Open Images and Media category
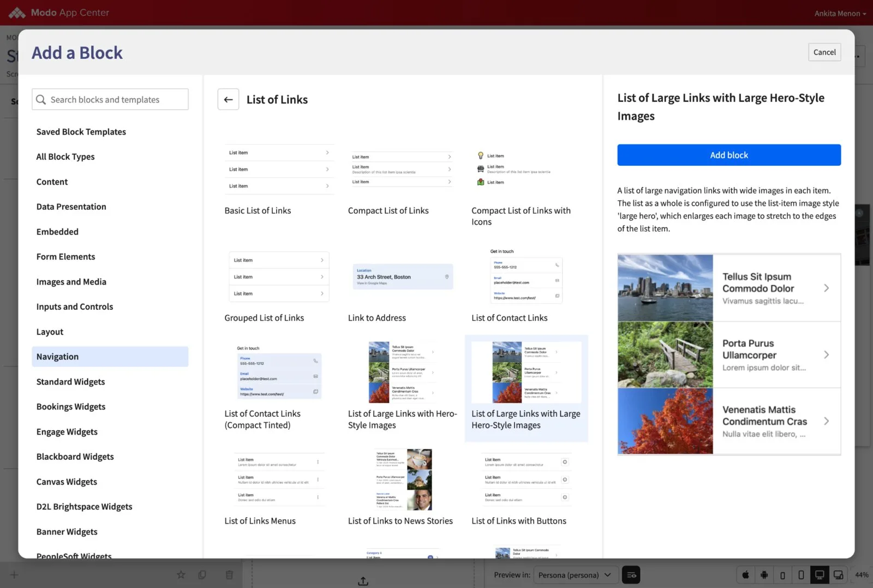The image size is (873, 588). click(x=110, y=282)
